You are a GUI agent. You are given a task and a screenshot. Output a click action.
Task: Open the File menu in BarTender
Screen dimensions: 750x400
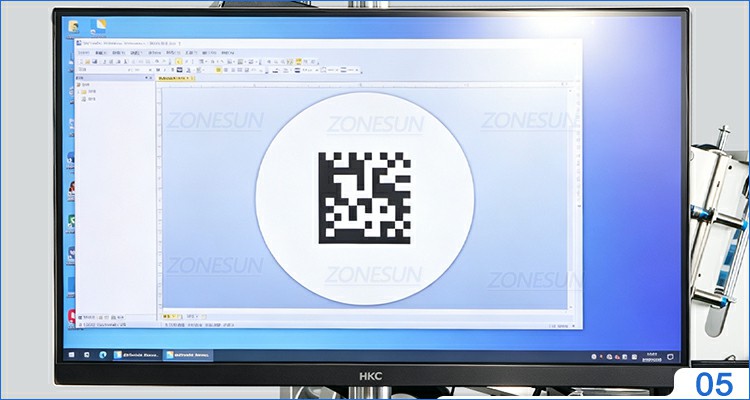pos(84,53)
